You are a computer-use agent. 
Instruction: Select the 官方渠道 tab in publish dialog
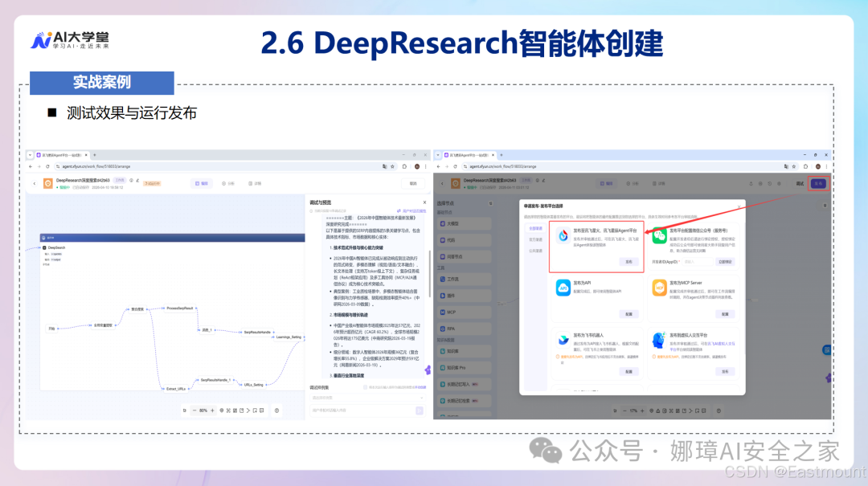coord(535,239)
